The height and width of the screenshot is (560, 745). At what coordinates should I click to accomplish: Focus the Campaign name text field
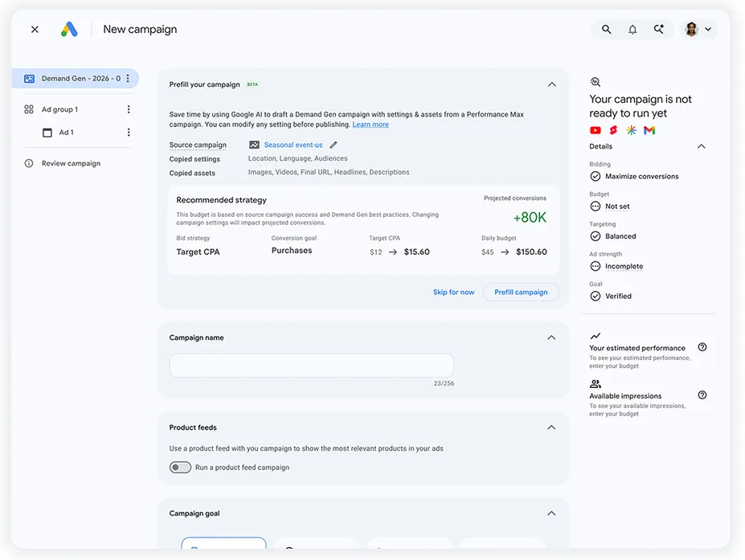(x=312, y=366)
